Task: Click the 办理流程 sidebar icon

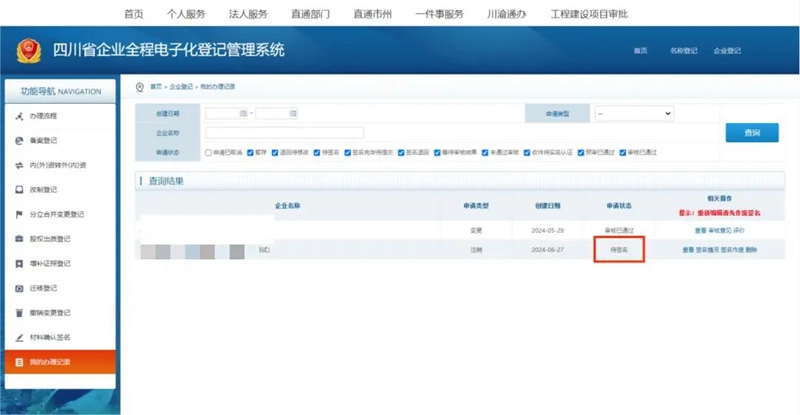Action: [19, 116]
